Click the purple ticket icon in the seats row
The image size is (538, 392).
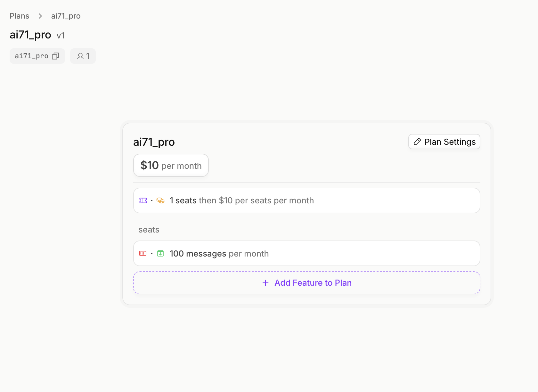(x=143, y=200)
